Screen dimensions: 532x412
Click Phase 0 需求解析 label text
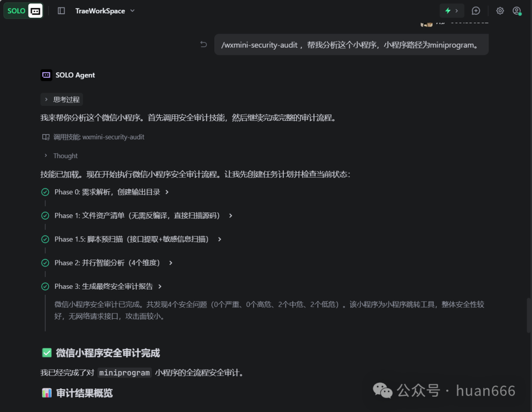point(107,192)
